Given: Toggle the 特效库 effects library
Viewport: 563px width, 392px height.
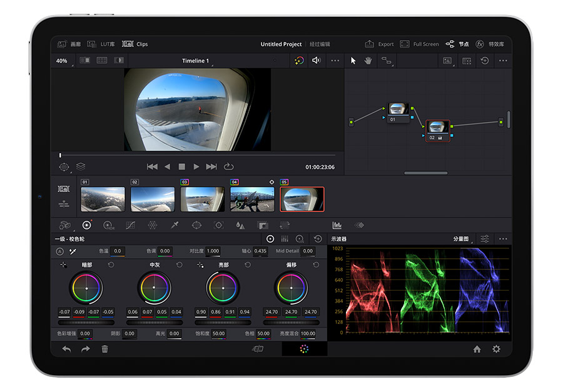Looking at the screenshot, I should coord(490,44).
